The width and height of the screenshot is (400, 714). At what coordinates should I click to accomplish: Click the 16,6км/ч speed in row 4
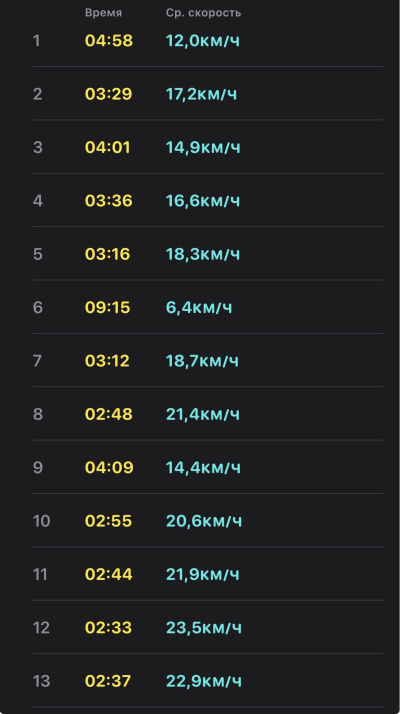(203, 201)
